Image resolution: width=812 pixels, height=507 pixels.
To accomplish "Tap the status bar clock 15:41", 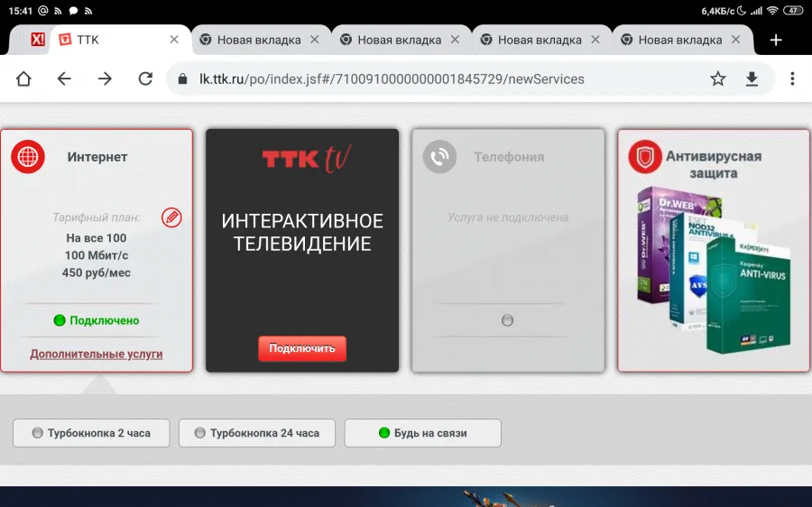I will [x=21, y=11].
